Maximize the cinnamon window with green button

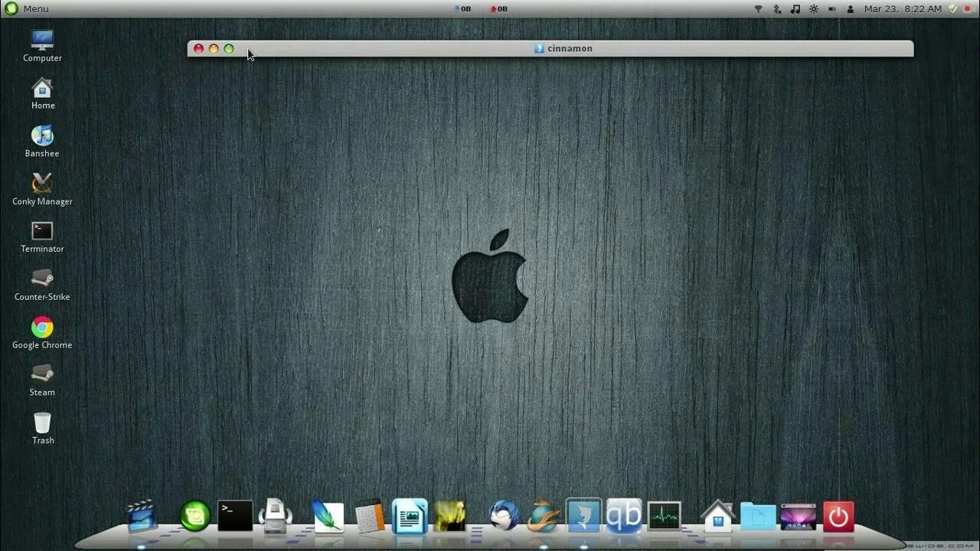[x=229, y=49]
